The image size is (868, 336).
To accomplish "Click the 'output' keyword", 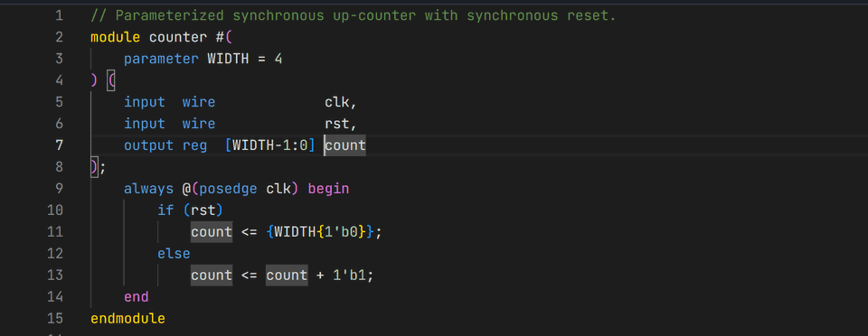I will coord(149,145).
